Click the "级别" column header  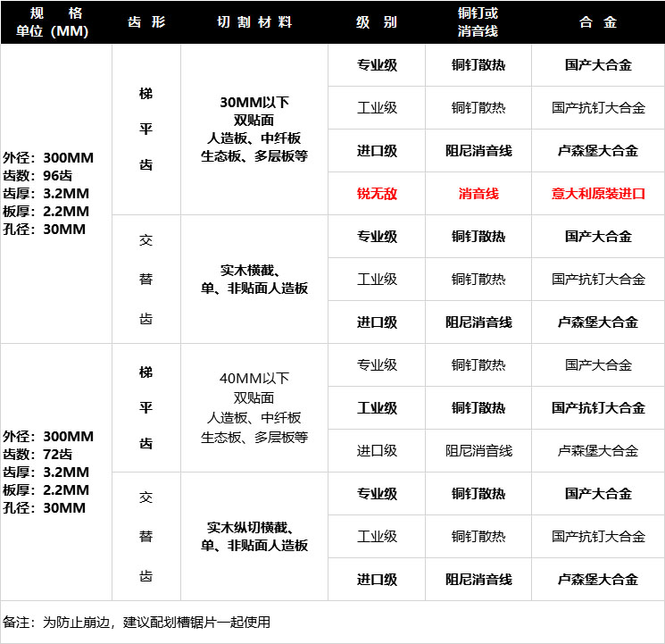[x=377, y=22]
